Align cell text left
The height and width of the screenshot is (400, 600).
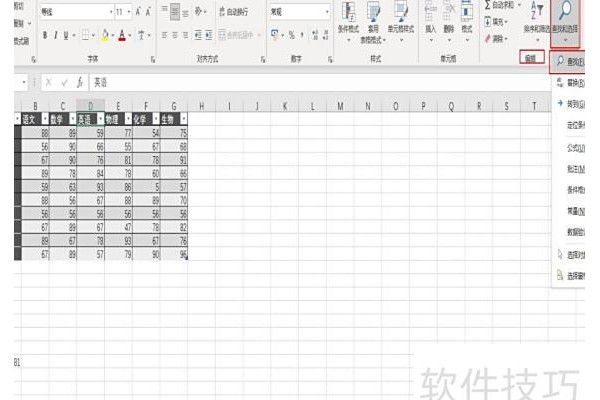pos(164,35)
